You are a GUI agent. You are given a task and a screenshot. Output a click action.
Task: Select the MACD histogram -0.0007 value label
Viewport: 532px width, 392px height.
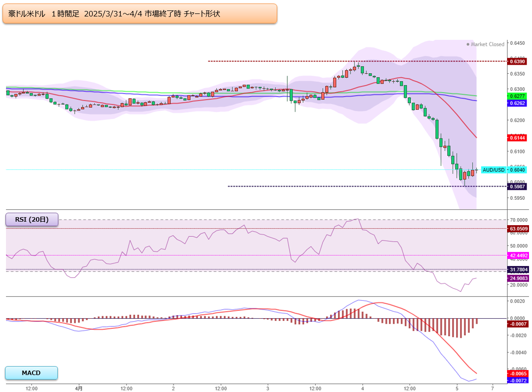[517, 324]
